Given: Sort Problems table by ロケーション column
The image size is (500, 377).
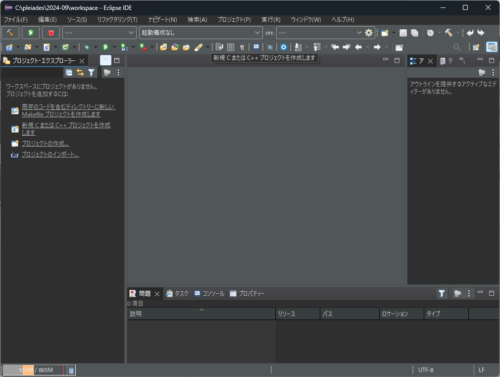Looking at the screenshot, I should pos(401,314).
